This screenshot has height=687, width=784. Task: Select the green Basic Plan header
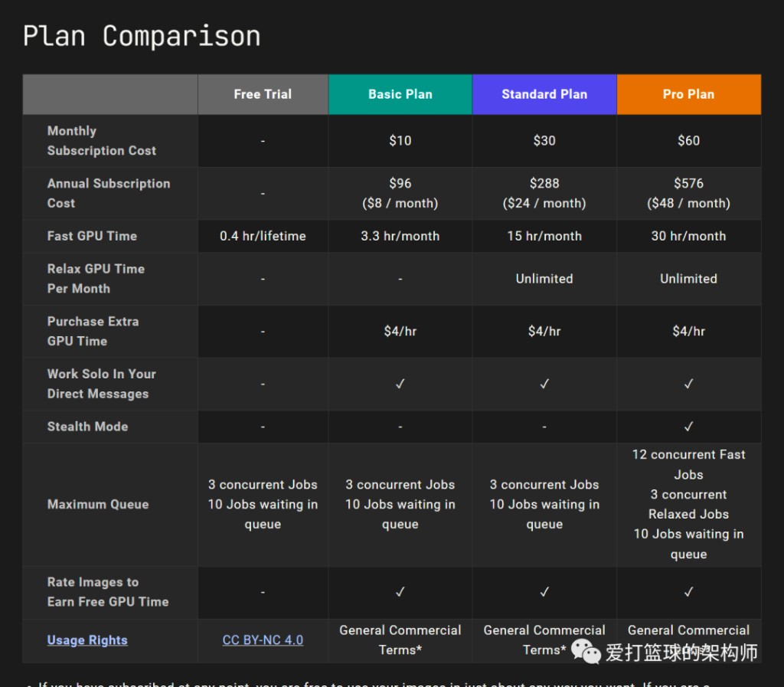[400, 94]
